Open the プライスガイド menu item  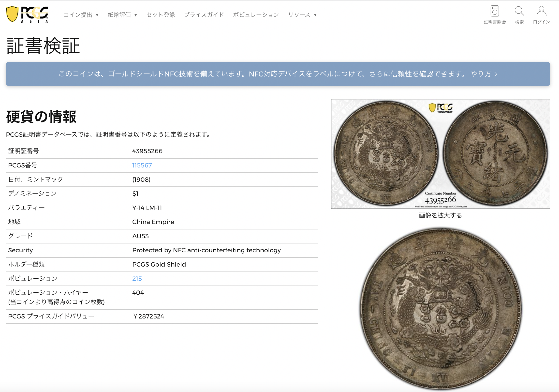coord(204,15)
